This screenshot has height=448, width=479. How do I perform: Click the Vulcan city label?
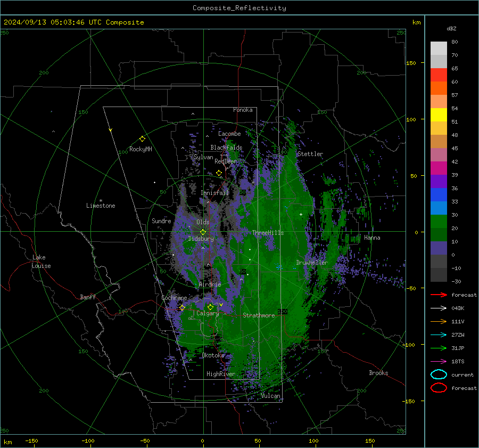pyautogui.click(x=270, y=396)
